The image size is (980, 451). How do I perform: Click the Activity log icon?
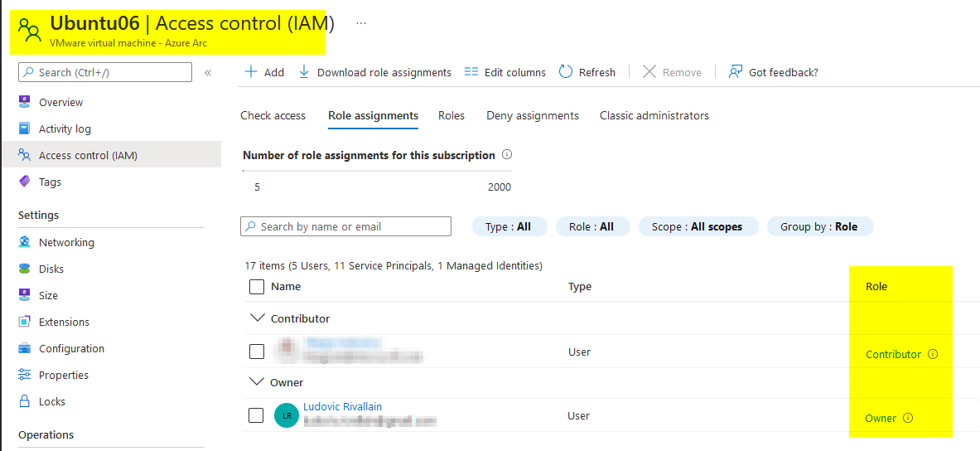[24, 129]
